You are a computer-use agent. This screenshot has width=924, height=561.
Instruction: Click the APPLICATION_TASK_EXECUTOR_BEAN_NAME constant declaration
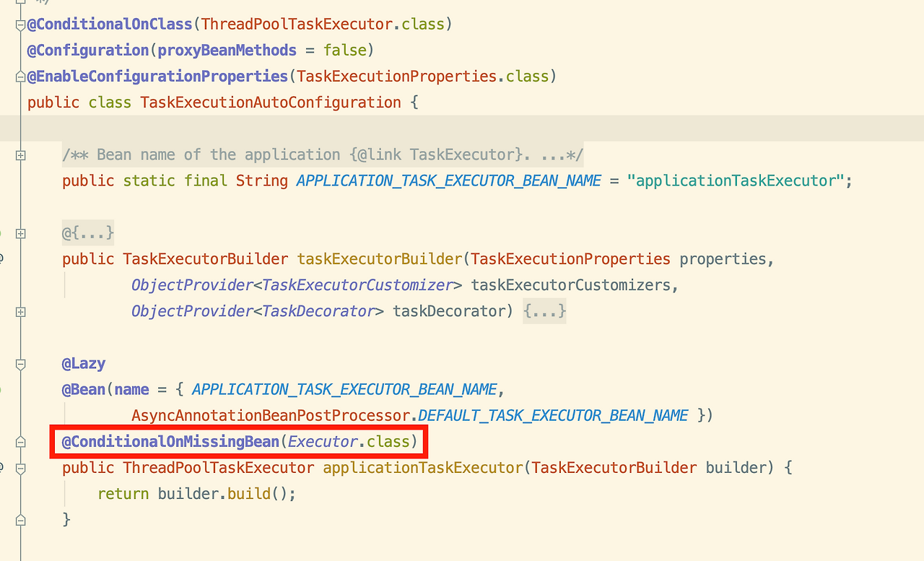tap(448, 181)
